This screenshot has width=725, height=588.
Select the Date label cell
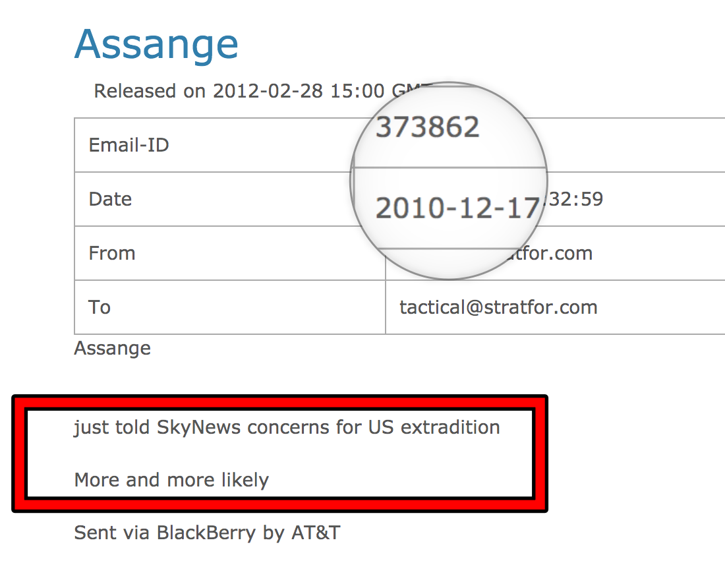[x=111, y=199]
